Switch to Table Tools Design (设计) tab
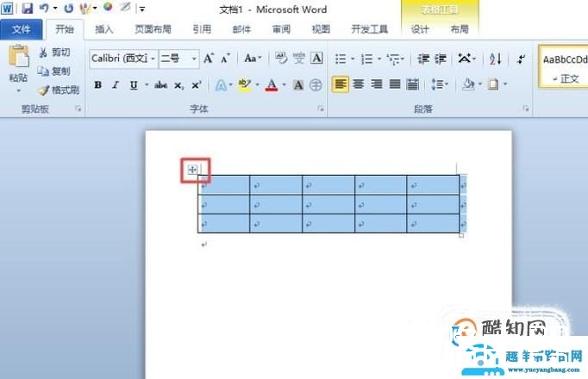588x379 pixels. point(419,29)
